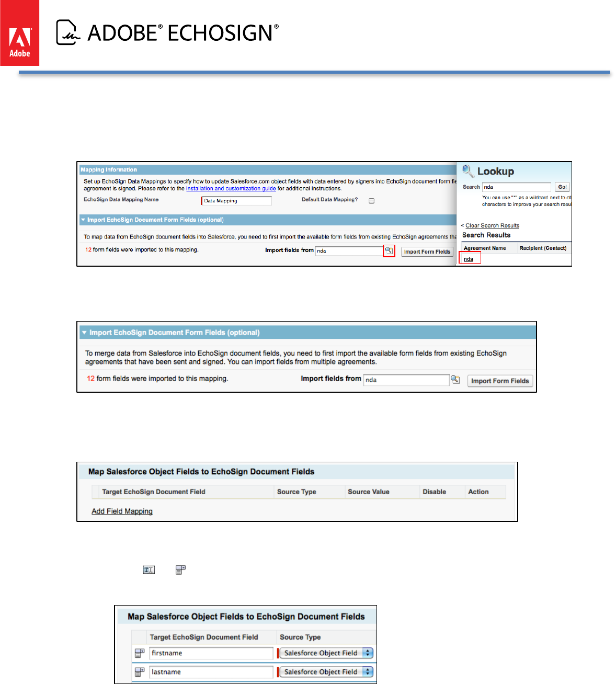The height and width of the screenshot is (684, 616).
Task: Click the selector icon beside lastname row
Action: (140, 672)
